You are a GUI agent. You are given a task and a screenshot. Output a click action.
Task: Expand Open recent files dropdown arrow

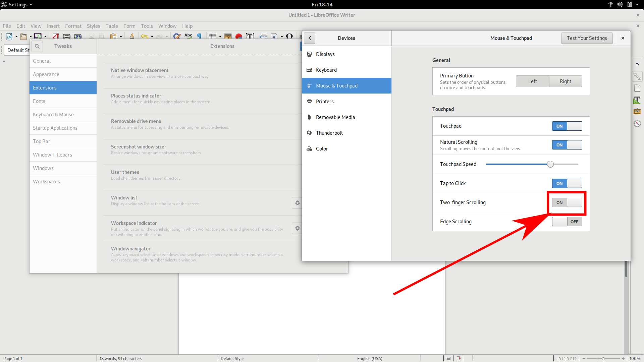tap(31, 37)
